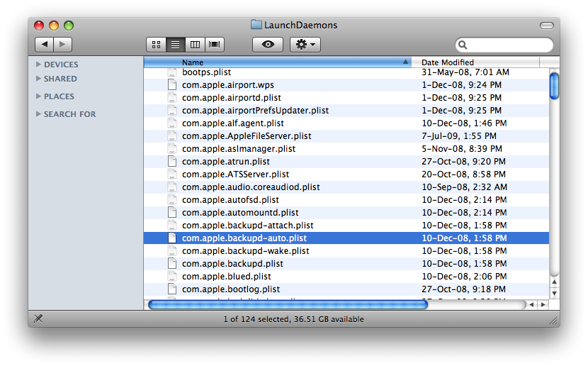Expand the PLACES sidebar section

pyautogui.click(x=38, y=96)
